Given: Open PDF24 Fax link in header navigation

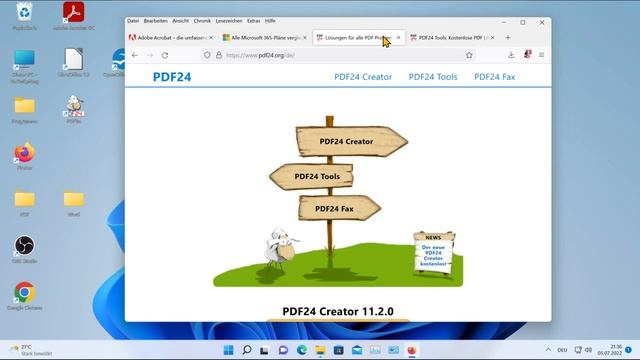Looking at the screenshot, I should pos(494,77).
